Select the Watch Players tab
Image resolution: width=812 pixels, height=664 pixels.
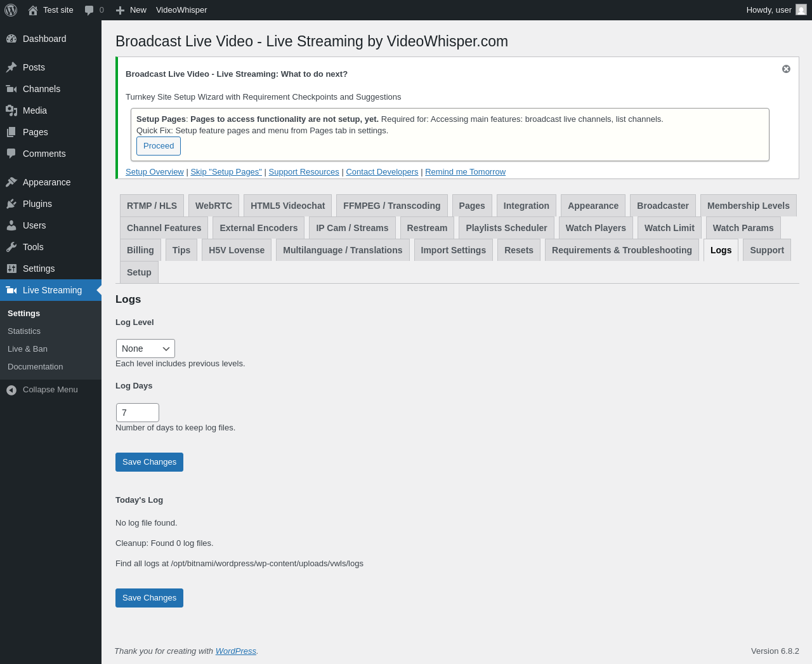pos(596,228)
